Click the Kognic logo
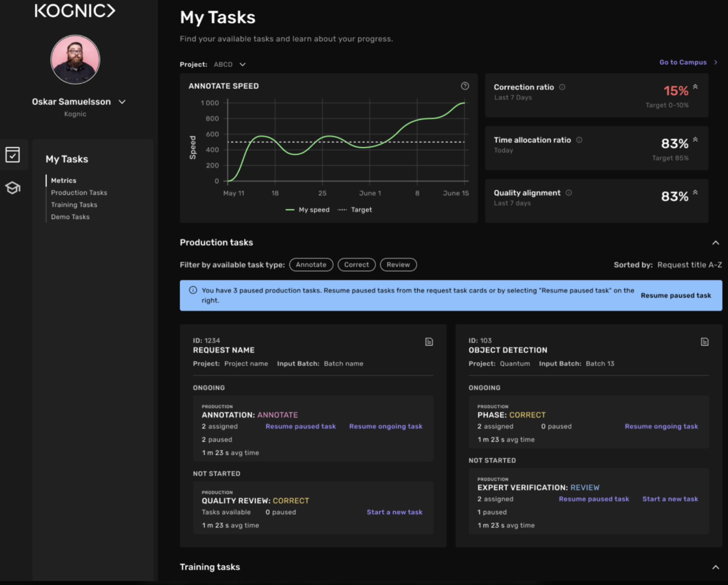The height and width of the screenshot is (585, 728). (x=75, y=10)
